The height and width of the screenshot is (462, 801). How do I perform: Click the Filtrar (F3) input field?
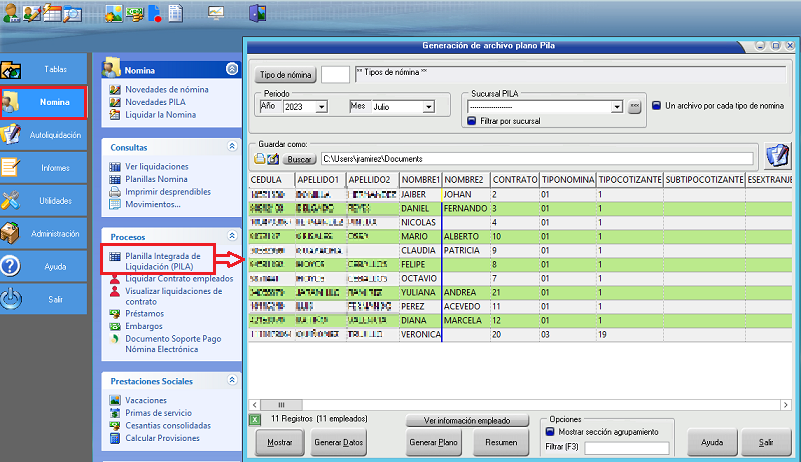coord(626,447)
